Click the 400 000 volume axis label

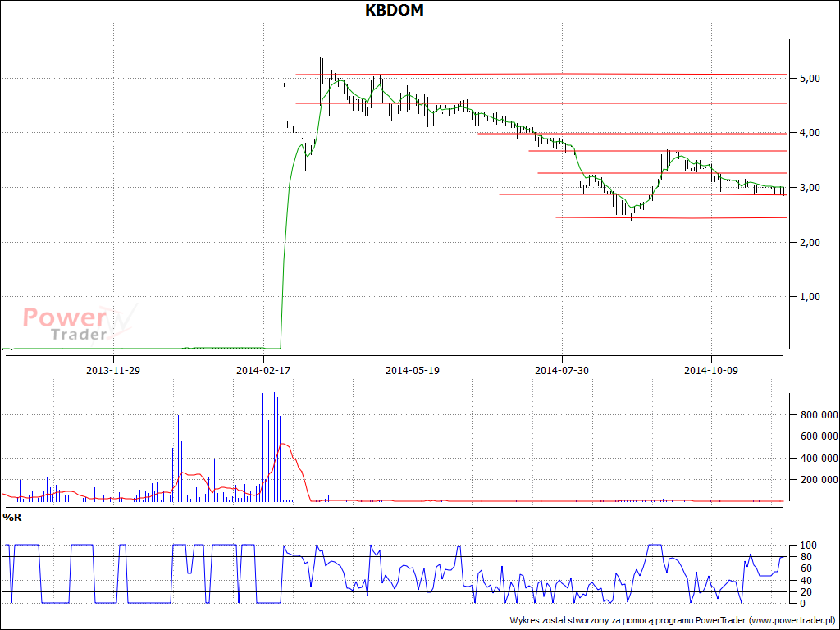819,458
